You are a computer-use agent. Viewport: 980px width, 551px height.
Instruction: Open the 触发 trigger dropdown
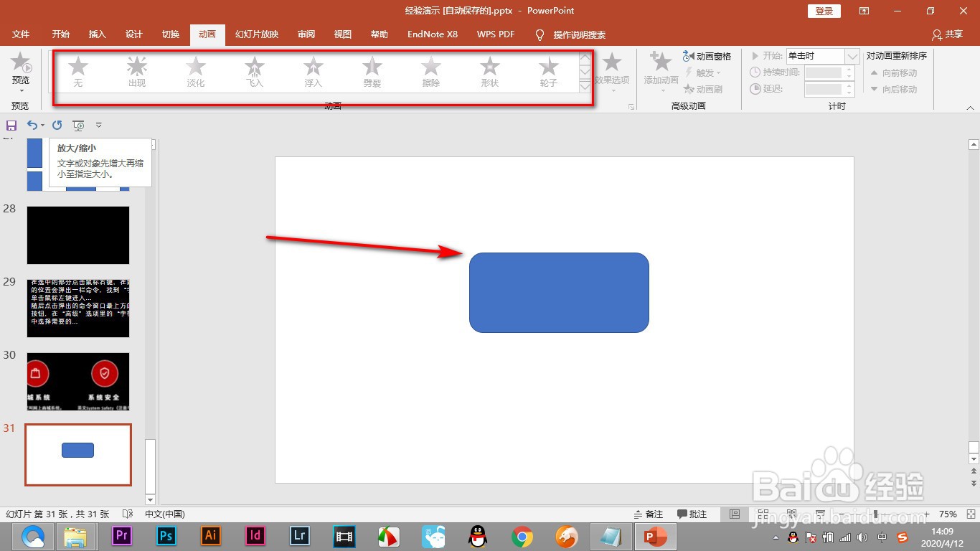[703, 72]
